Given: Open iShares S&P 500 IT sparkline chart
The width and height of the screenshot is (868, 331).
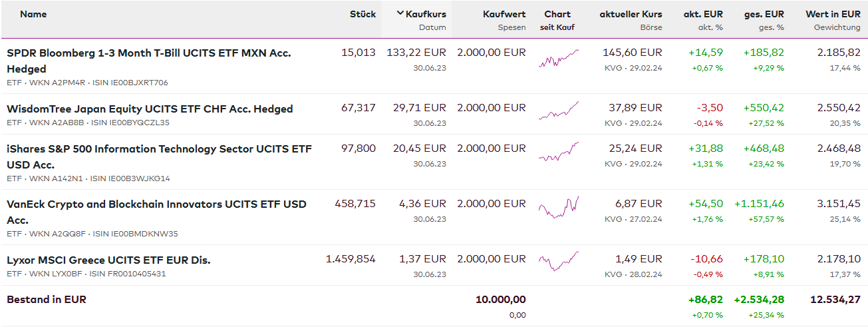Looking at the screenshot, I should coord(558,152).
